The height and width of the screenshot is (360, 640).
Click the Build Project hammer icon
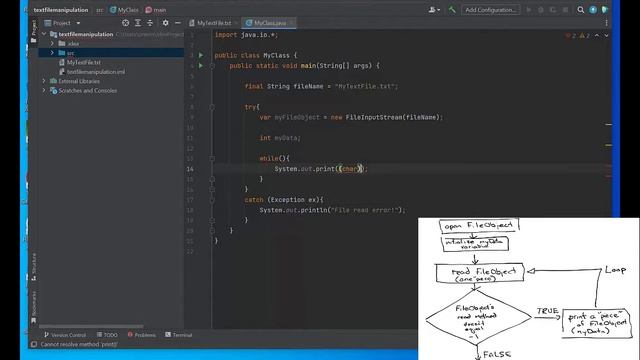(452, 10)
